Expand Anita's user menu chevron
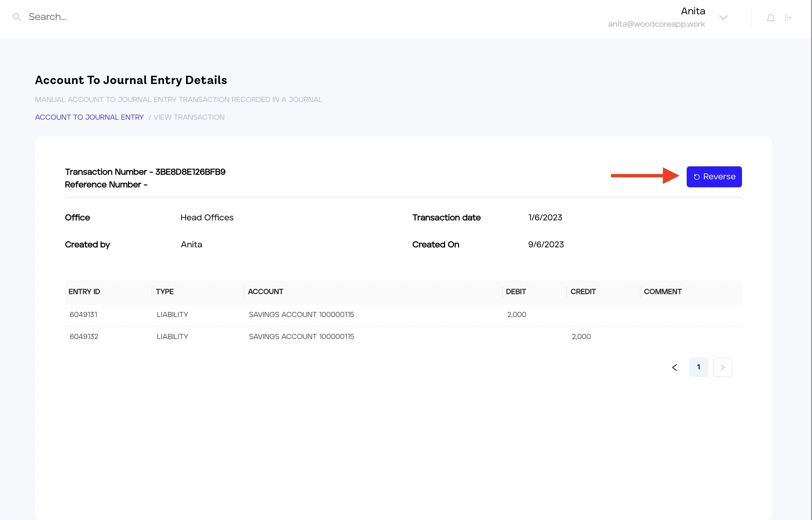812x520 pixels. pyautogui.click(x=723, y=18)
